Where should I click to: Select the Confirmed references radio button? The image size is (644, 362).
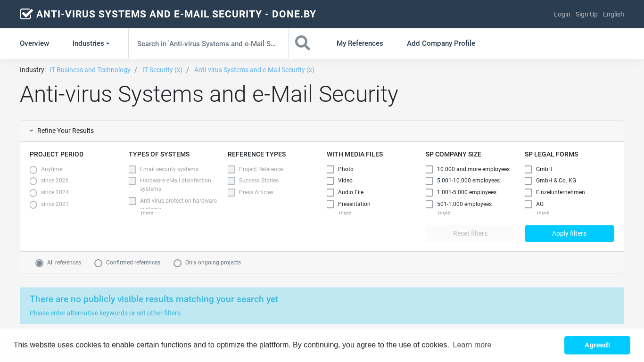click(99, 263)
